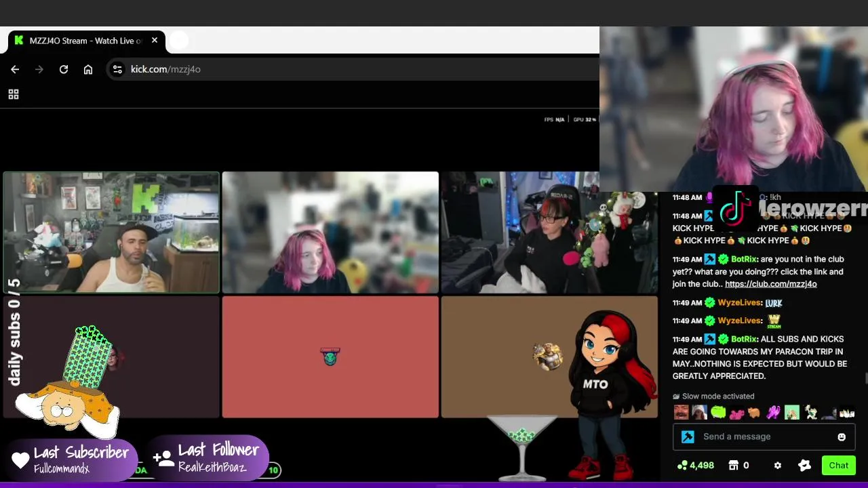Select the man in white tank top camera
Viewport: 868px width, 488px height.
(111, 232)
